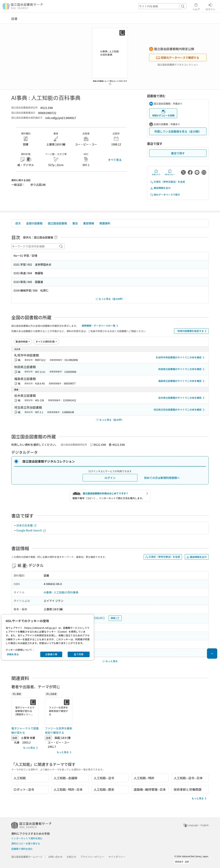Screen dimensions: 220x868
Task: Expand もっと見る（全326件） in table of contents
Action: [x=110, y=299]
